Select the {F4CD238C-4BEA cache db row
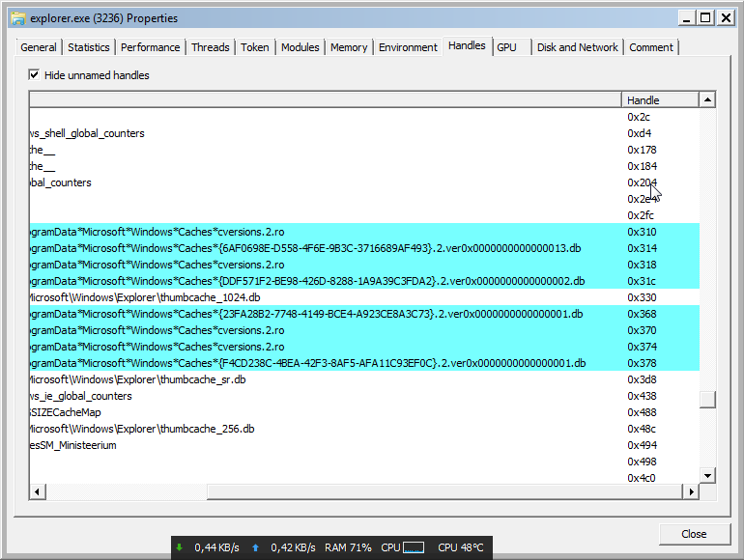The image size is (744, 560). pyautogui.click(x=364, y=363)
